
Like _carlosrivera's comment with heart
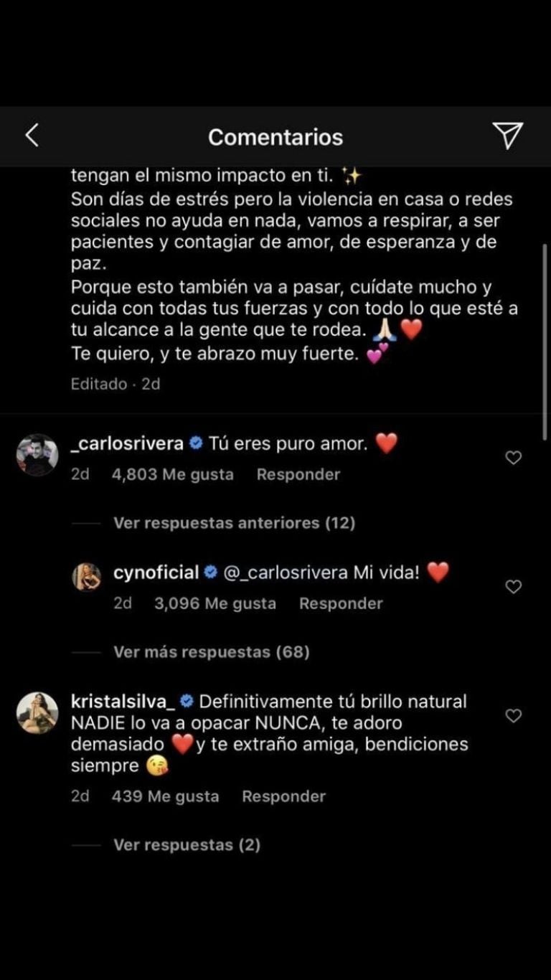[x=514, y=458]
